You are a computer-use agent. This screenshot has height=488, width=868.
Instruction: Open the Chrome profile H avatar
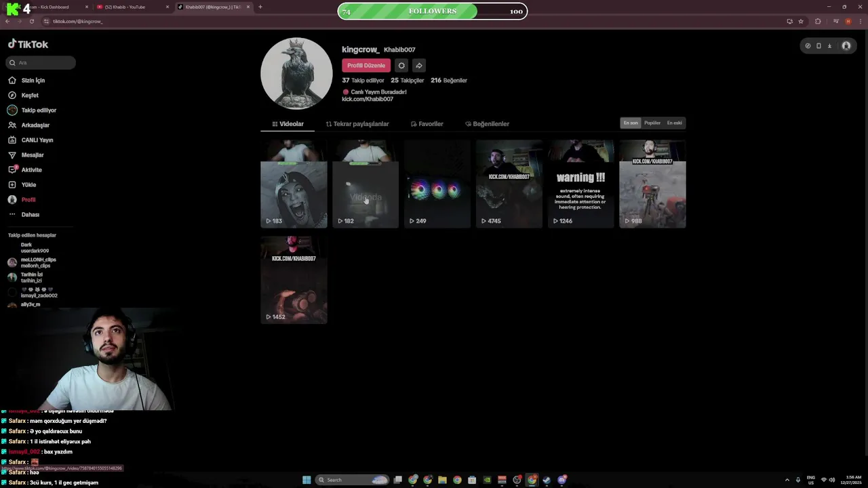click(848, 21)
